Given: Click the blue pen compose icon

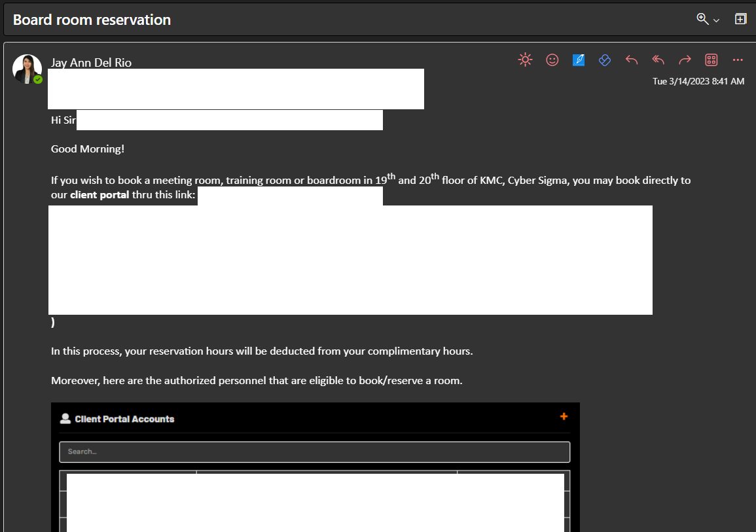Looking at the screenshot, I should tap(579, 60).
